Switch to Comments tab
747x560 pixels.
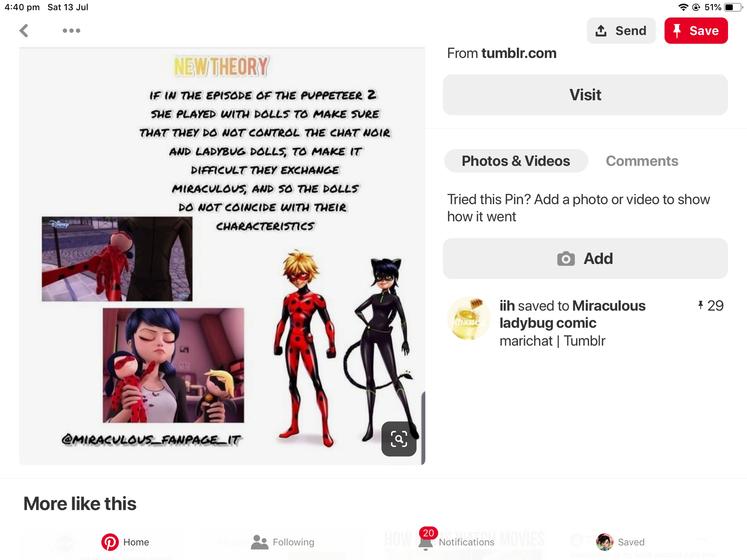(x=642, y=161)
